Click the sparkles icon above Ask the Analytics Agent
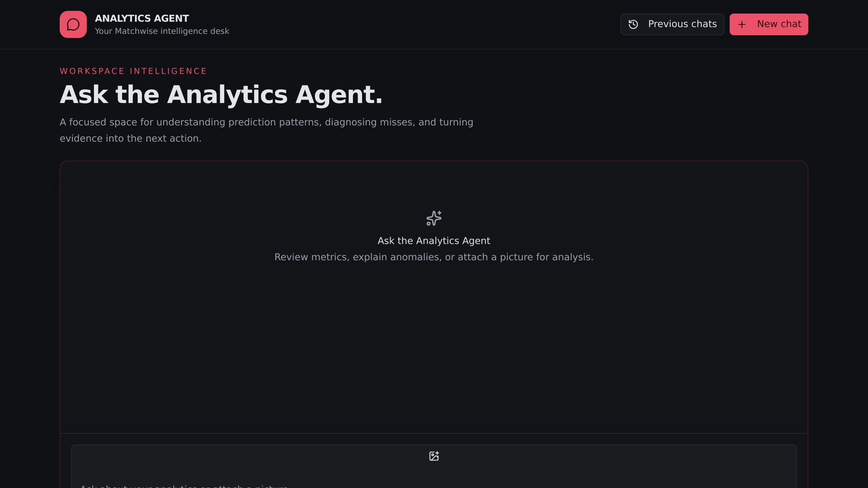The image size is (868, 488). (x=434, y=218)
